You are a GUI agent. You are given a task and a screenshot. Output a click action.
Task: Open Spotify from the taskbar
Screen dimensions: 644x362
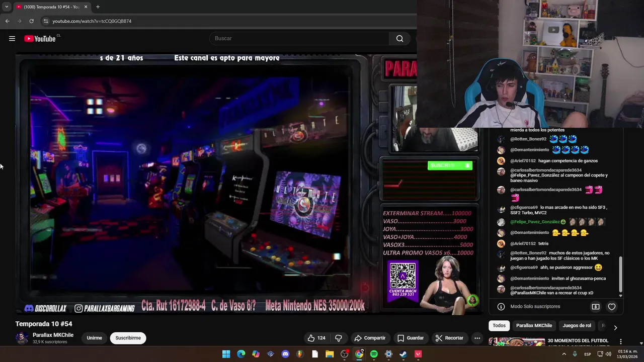374,354
